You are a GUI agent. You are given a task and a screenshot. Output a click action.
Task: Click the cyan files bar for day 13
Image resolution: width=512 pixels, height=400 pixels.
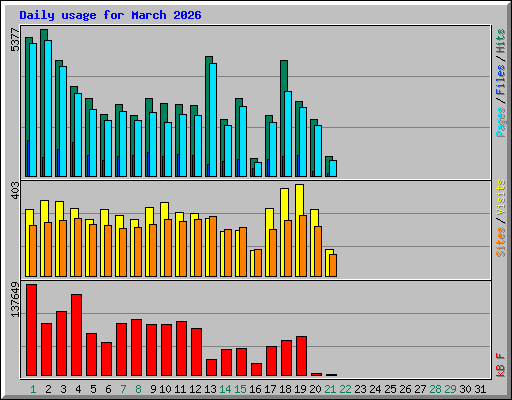tap(213, 120)
